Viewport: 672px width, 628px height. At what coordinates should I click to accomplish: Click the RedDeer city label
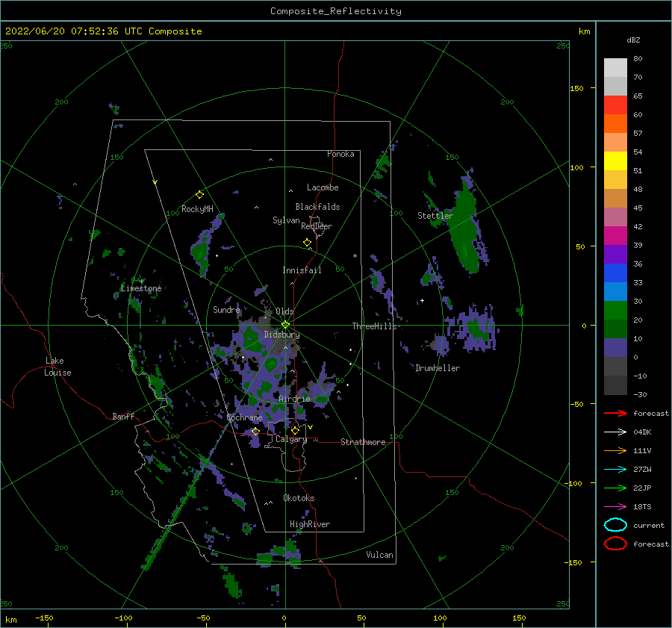click(x=317, y=226)
